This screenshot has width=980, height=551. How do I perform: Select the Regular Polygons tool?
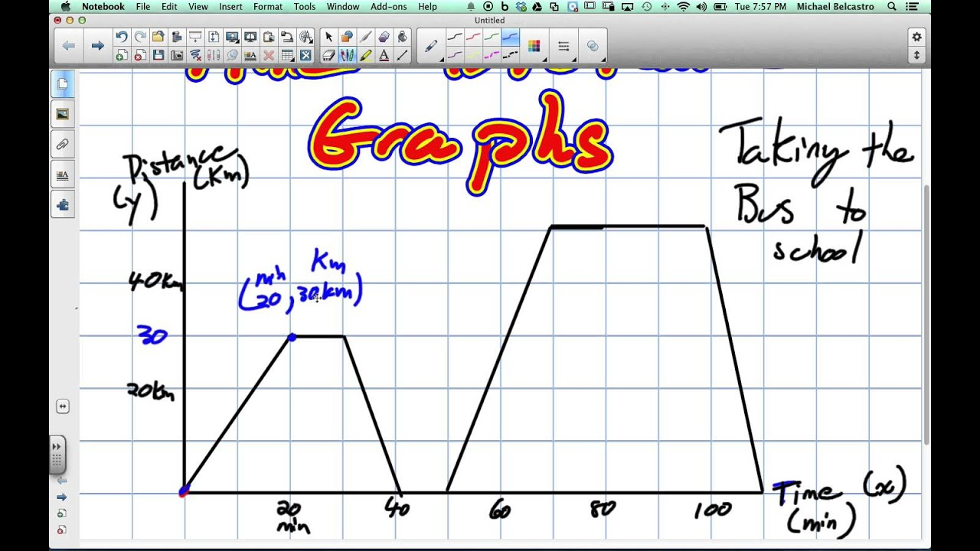pos(384,37)
